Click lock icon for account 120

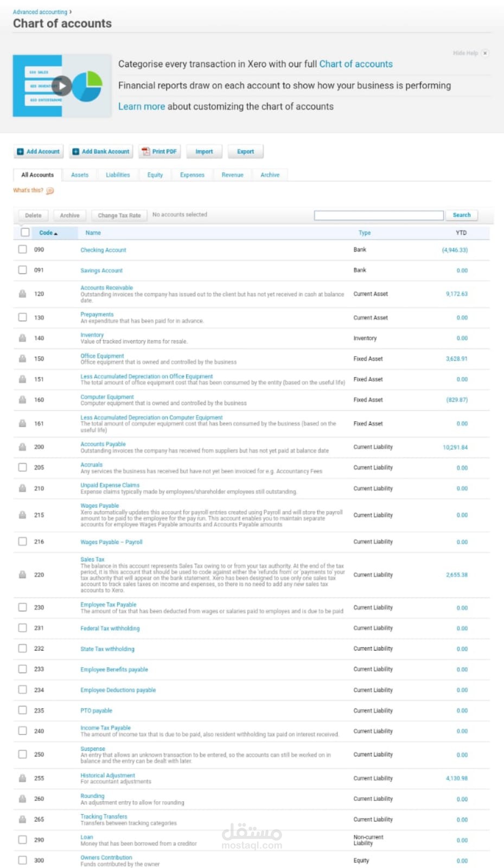pyautogui.click(x=23, y=293)
